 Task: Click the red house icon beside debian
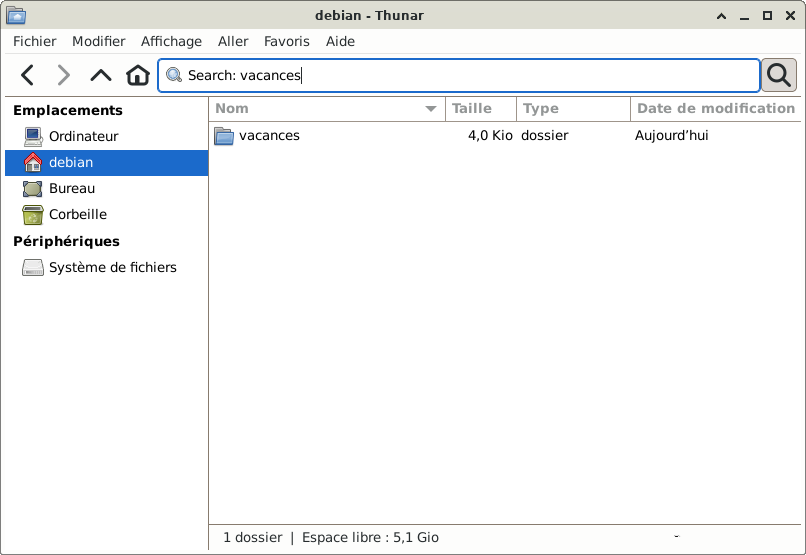33,162
